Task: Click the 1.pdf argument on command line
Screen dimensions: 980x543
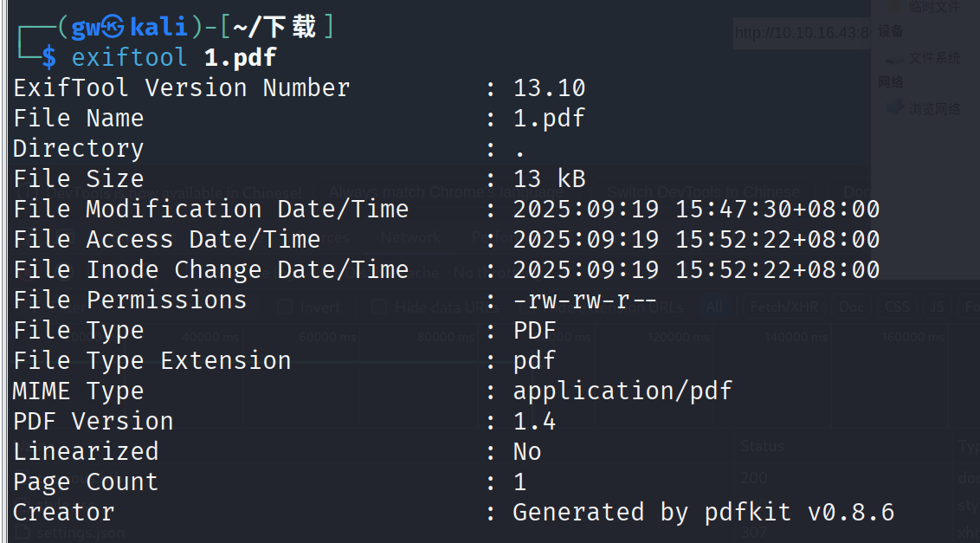Action: tap(240, 57)
